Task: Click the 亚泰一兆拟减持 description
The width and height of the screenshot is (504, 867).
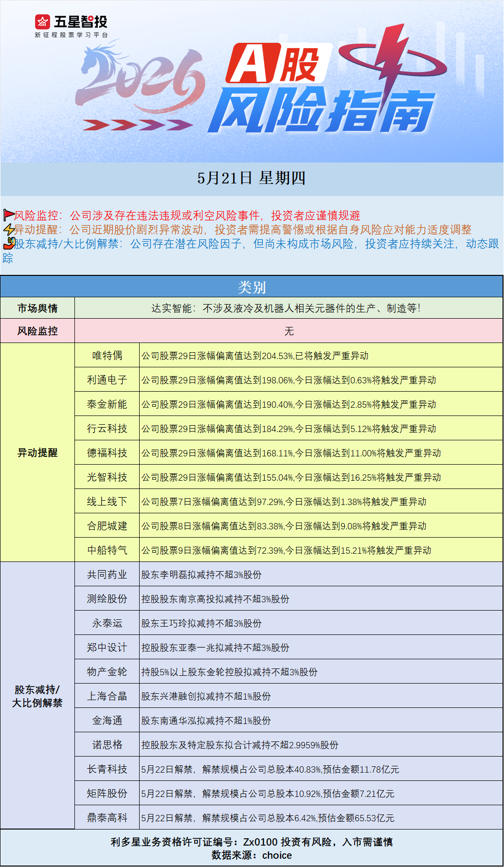Action: (215, 648)
